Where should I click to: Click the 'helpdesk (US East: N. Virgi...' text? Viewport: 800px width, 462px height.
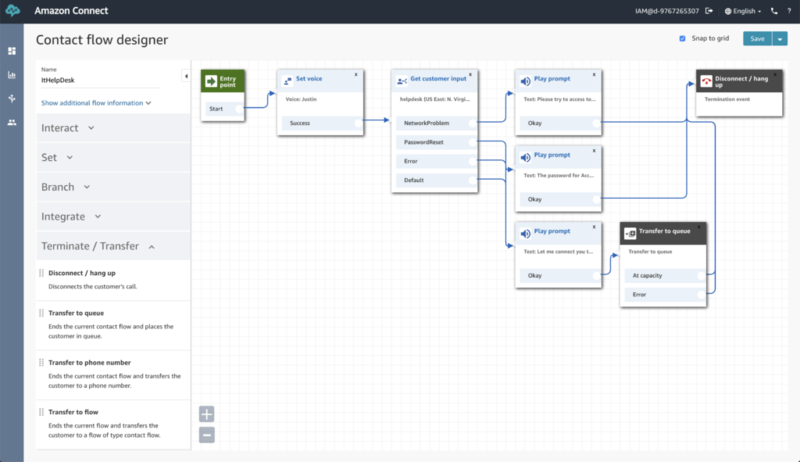435,99
